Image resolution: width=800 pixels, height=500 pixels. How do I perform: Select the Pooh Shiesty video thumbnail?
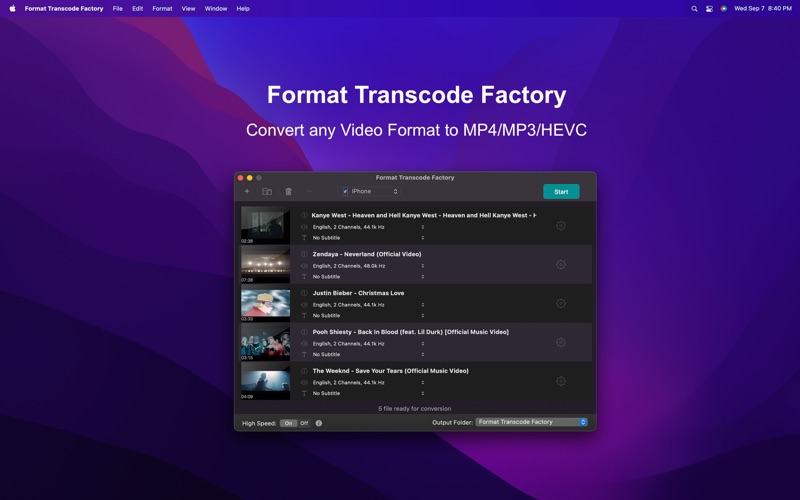(x=265, y=342)
